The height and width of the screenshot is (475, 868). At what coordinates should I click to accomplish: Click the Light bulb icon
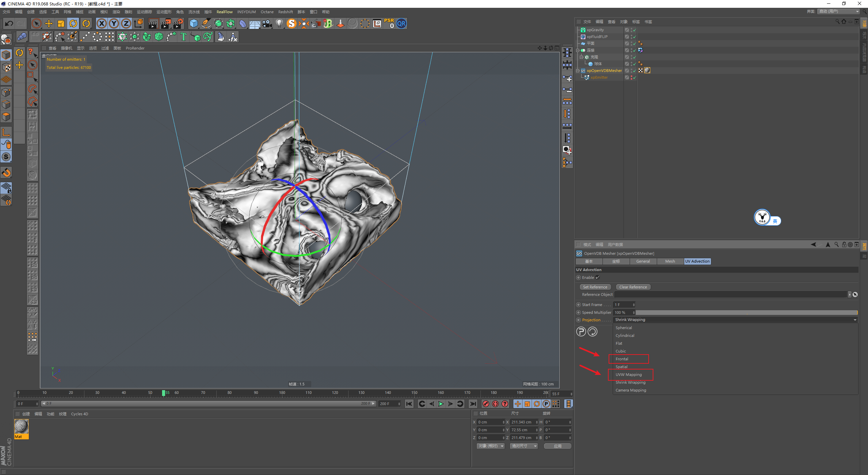pyautogui.click(x=279, y=23)
